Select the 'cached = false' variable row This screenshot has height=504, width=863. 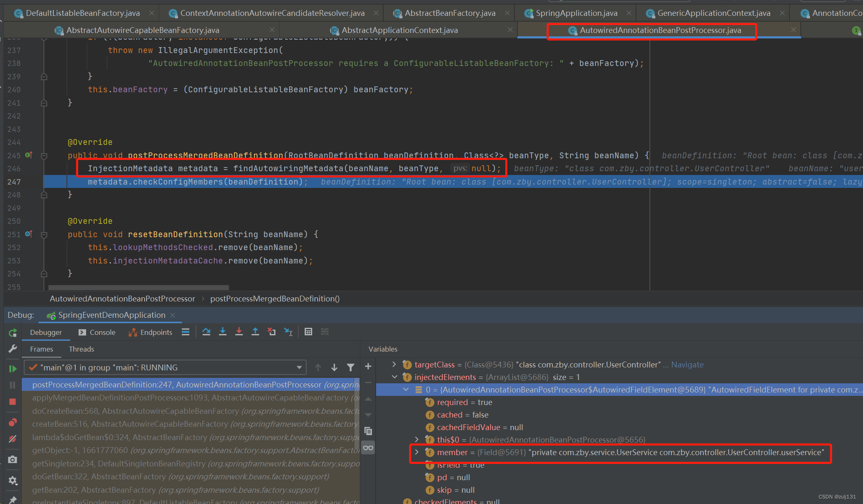pos(619,415)
